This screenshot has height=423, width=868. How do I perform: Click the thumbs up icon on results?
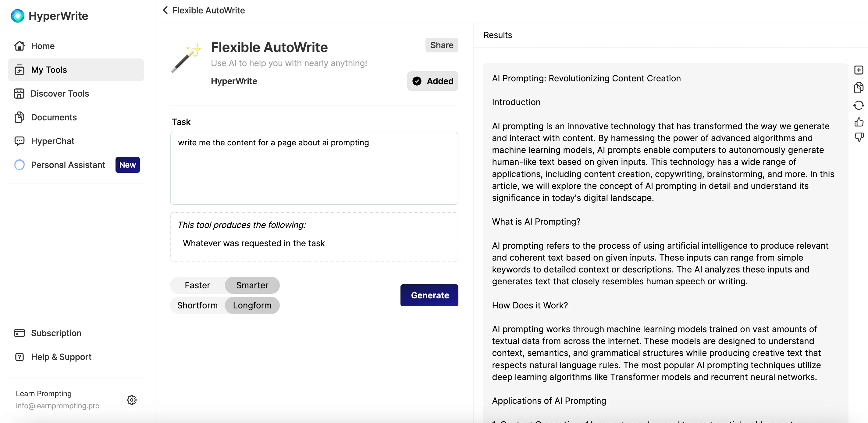click(859, 122)
